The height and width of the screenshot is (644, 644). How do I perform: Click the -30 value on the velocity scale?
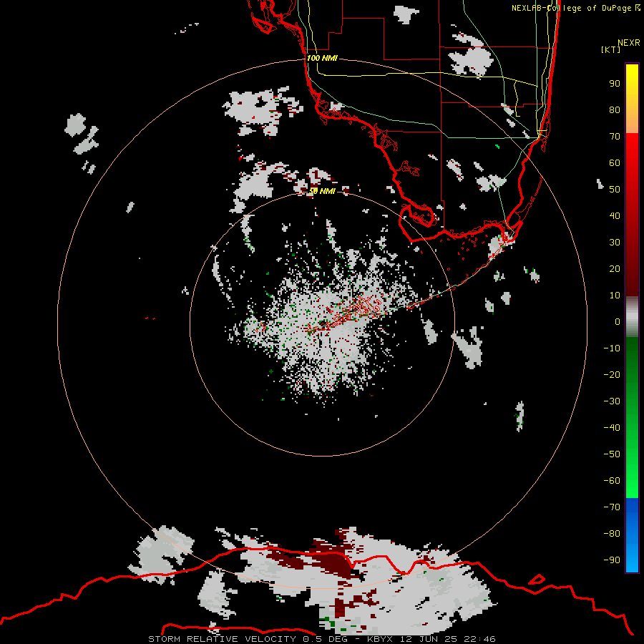tap(612, 401)
